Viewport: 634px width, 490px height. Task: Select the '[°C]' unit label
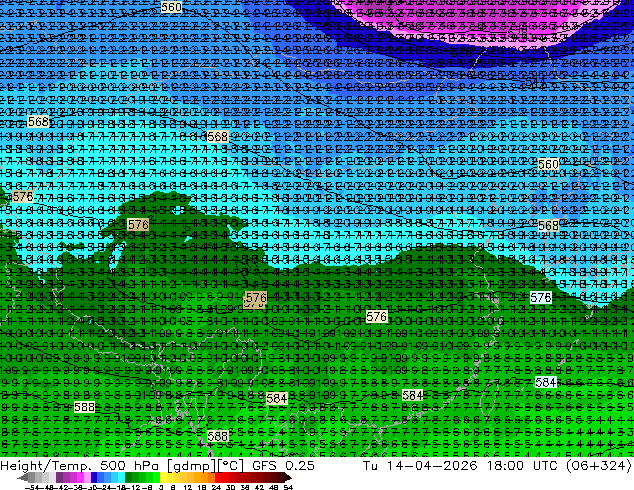231,466
